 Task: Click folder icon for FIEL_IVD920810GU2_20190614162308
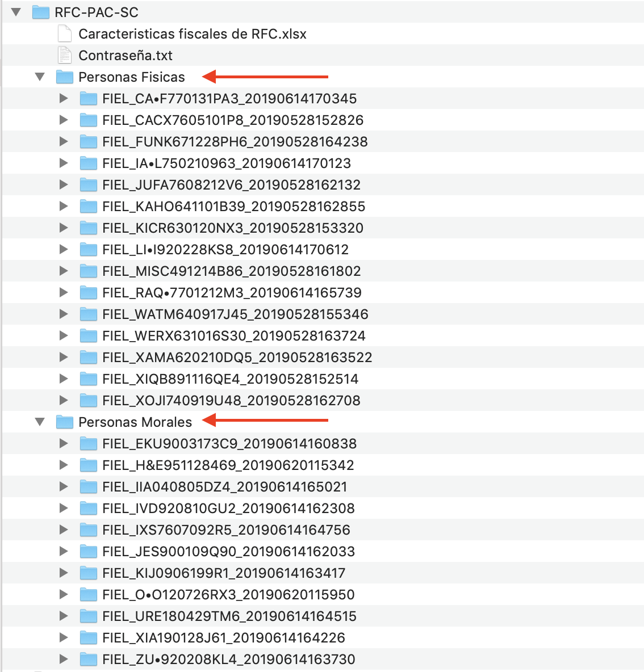click(89, 509)
